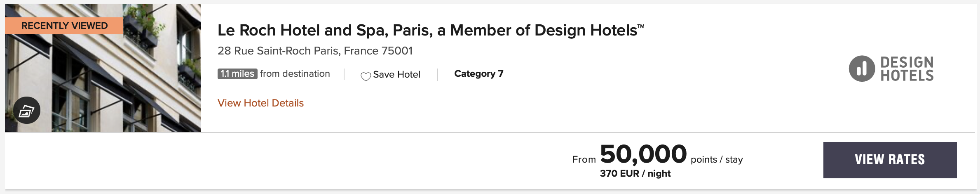Select the Design Hotels brand wordmark
The width and height of the screenshot is (980, 194).
(907, 69)
